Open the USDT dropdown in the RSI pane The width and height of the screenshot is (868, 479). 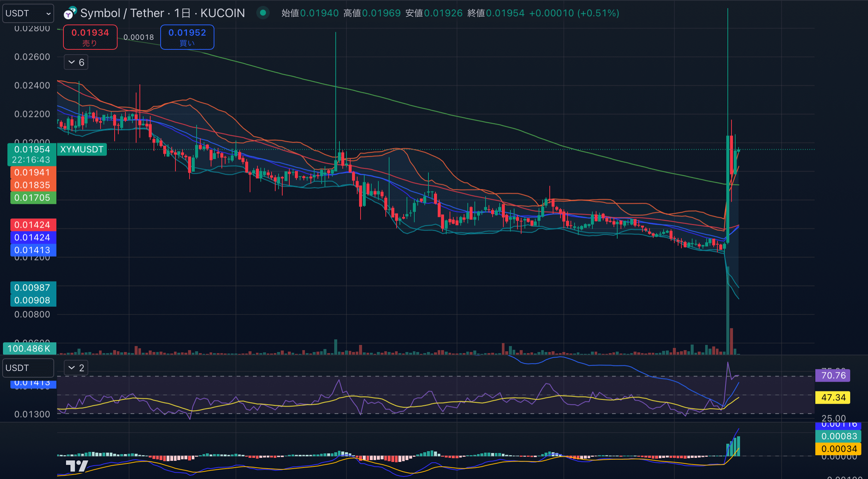[x=28, y=368]
